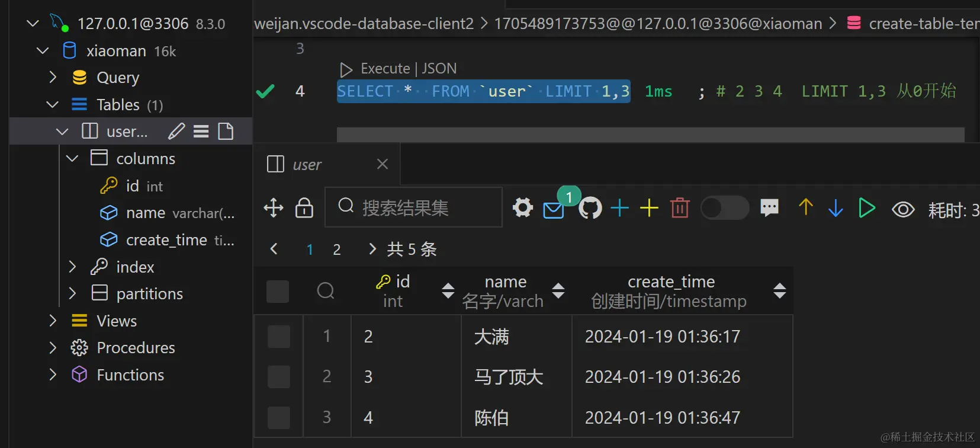The height and width of the screenshot is (448, 980).
Task: Click the next page arrow
Action: 372,249
